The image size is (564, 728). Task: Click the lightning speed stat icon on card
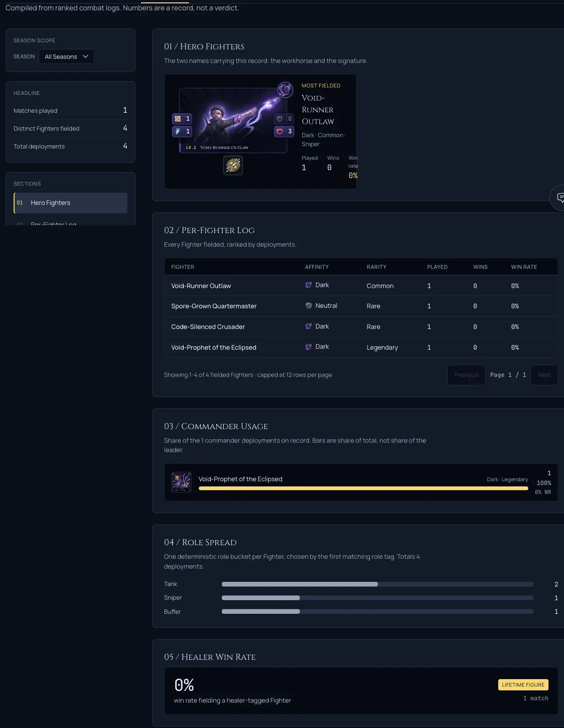tap(178, 132)
